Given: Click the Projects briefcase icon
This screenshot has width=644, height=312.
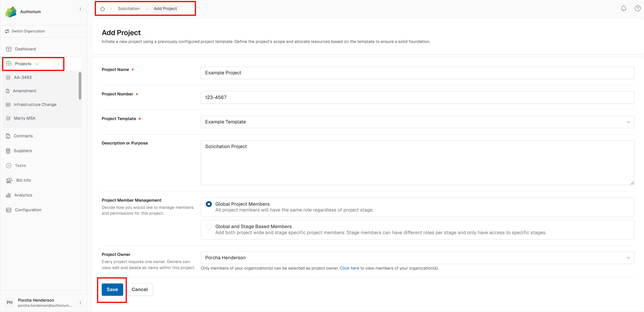Looking at the screenshot, I should pos(9,64).
